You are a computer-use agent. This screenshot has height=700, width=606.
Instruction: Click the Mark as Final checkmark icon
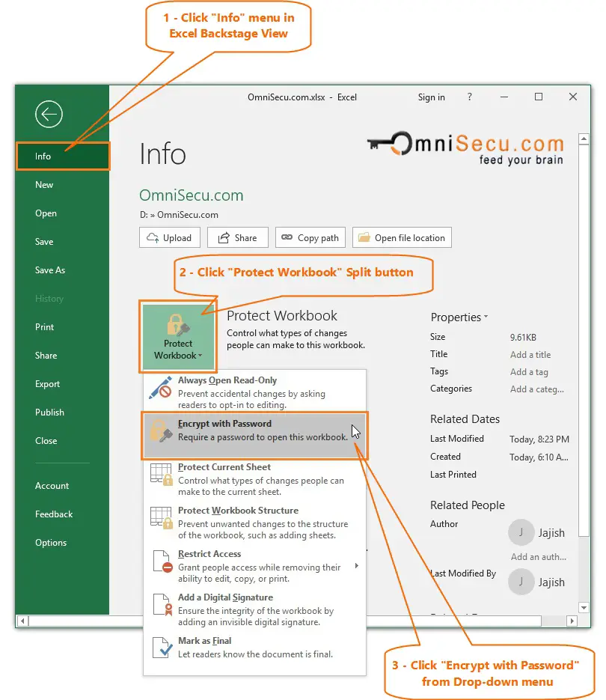tap(162, 648)
